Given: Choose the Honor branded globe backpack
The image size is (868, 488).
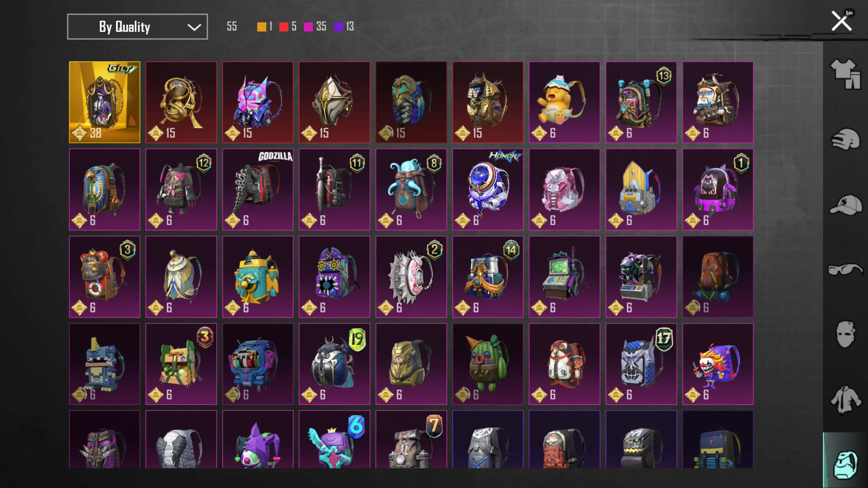Looking at the screenshot, I should click(488, 189).
